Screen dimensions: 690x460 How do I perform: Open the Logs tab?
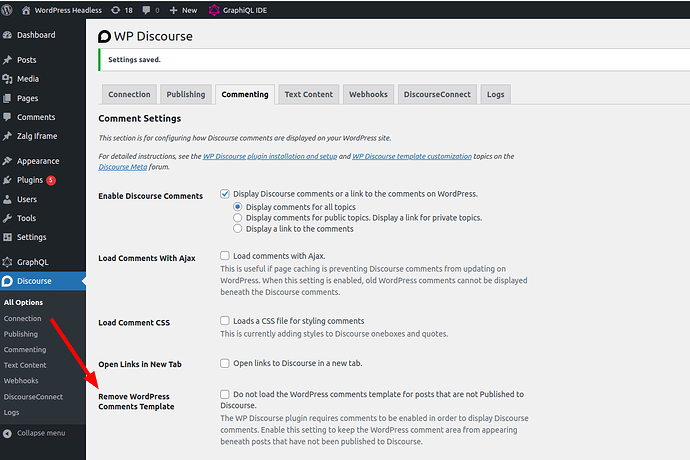click(495, 94)
